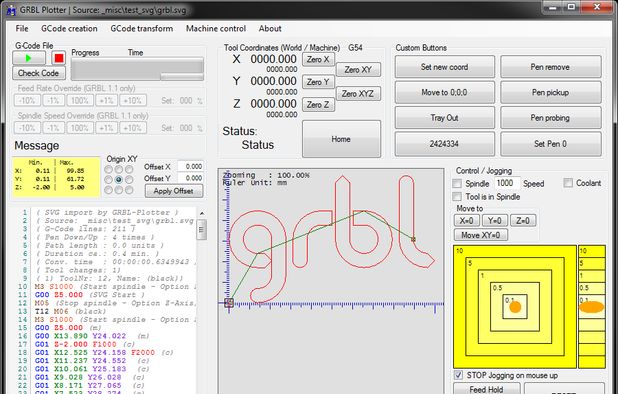Click the yellow min/max dimensions box
618x394 pixels.
(x=56, y=177)
